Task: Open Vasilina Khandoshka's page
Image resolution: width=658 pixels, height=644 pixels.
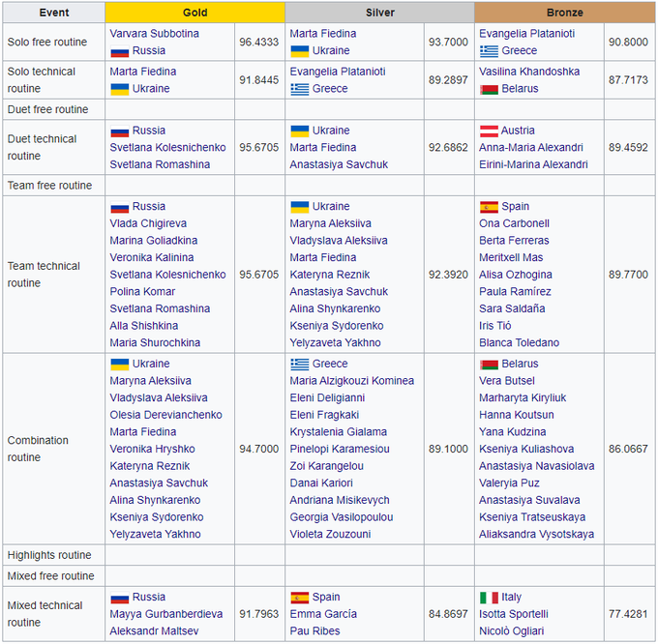Action: (x=529, y=72)
